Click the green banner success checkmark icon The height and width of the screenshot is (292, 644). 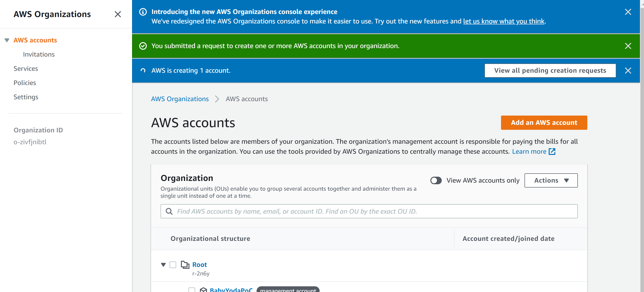[x=143, y=46]
